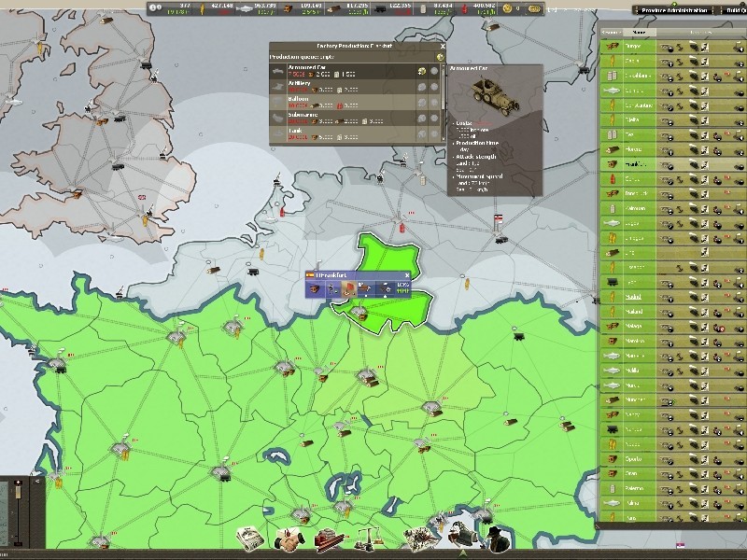Click the Malaga province name
Viewport: 747px width, 560px height.
tap(634, 327)
